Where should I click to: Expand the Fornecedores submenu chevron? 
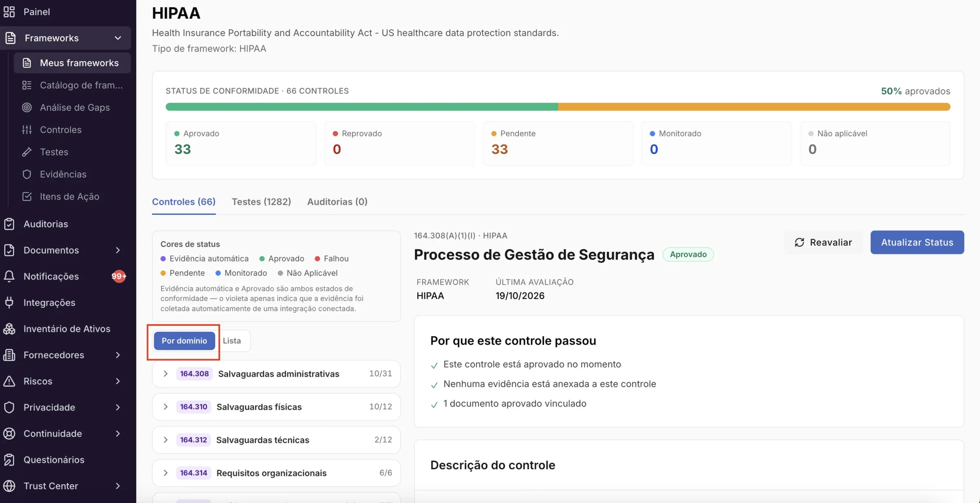(118, 355)
